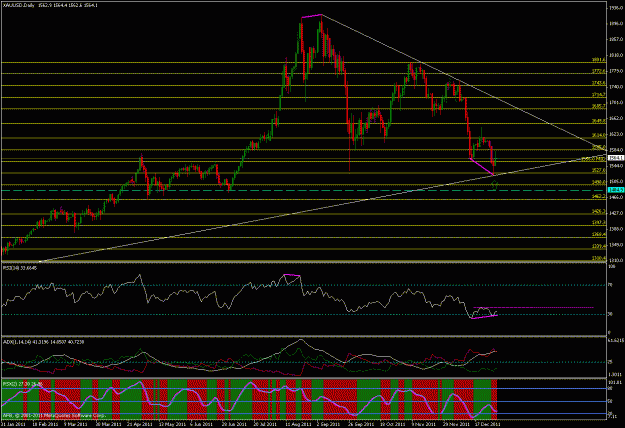Viewport: 625px width, 428px height.
Task: Click the 21 Apr 2011 date label
Action: (x=139, y=425)
